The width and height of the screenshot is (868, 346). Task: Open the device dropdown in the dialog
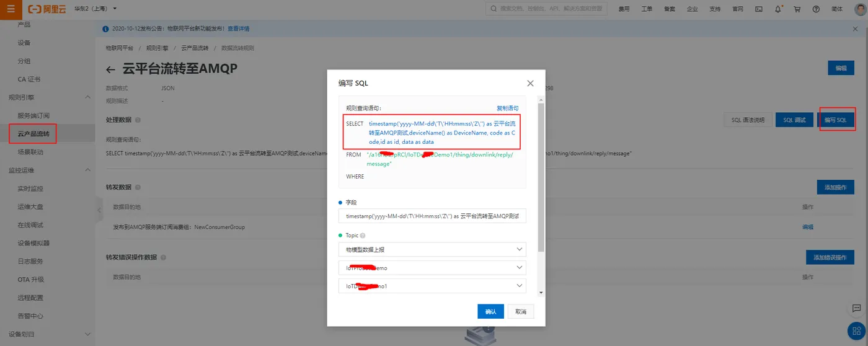[432, 286]
